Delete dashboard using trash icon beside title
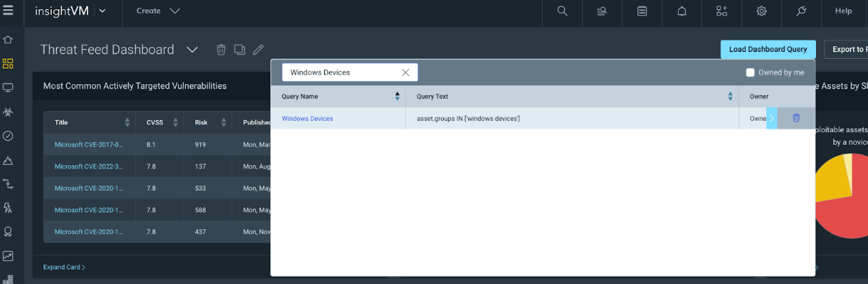Screen dimensions: 868x284 click(221, 50)
